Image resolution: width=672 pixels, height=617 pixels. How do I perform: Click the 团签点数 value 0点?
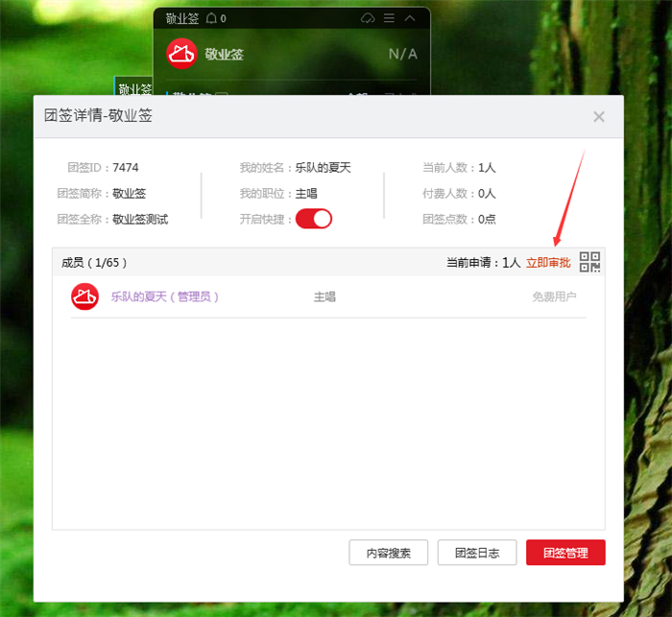pos(487,220)
